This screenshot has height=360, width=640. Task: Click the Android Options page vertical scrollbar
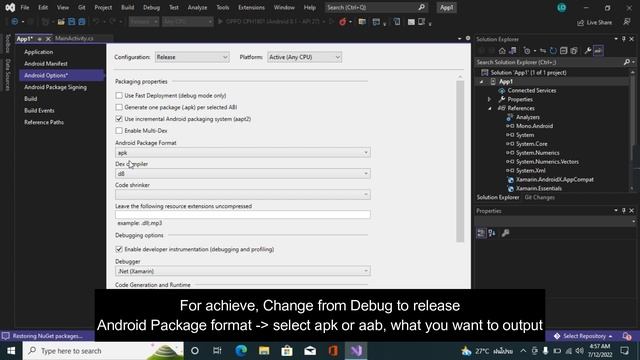coord(460,161)
